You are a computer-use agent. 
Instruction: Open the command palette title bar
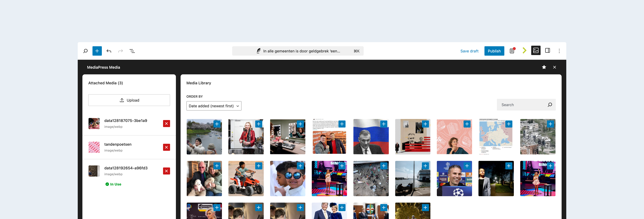[298, 51]
